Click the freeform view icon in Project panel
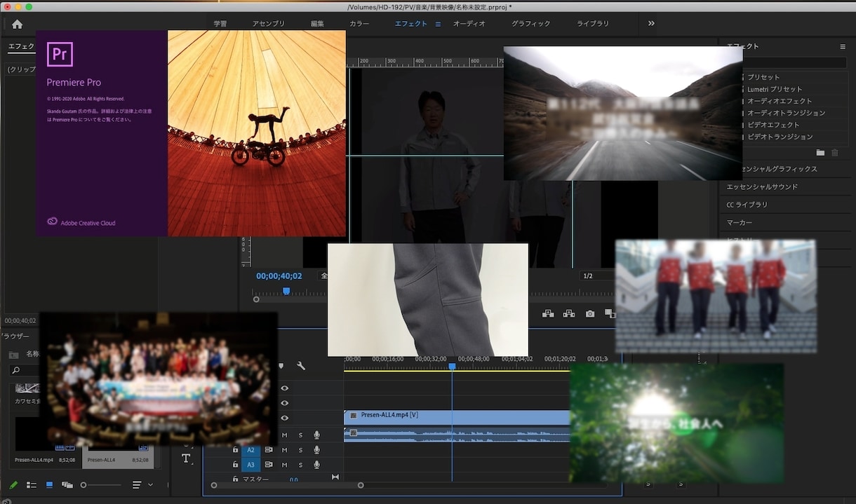This screenshot has height=504, width=856. (67, 484)
